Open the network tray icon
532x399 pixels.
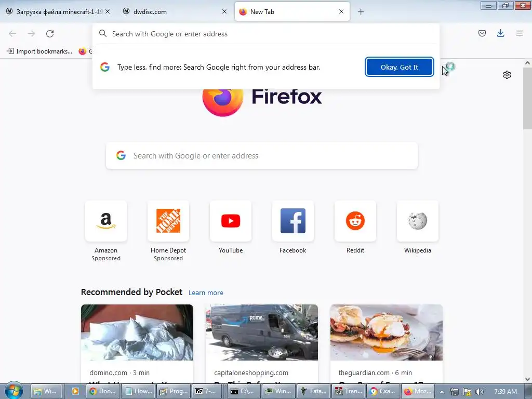454,392
